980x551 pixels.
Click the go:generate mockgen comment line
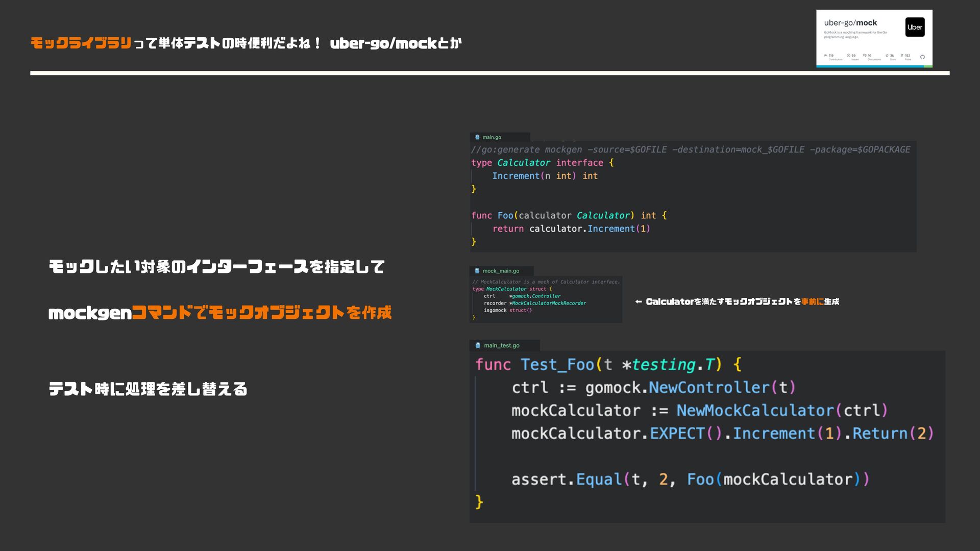point(690,149)
